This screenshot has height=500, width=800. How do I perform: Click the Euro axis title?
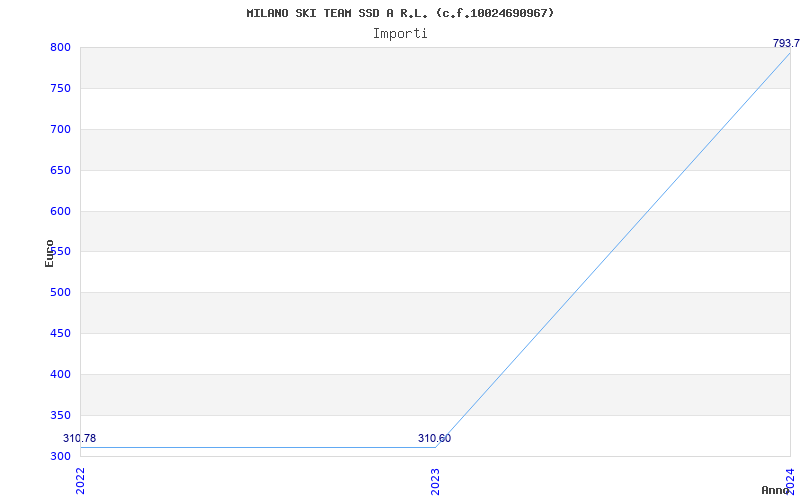pos(49,253)
